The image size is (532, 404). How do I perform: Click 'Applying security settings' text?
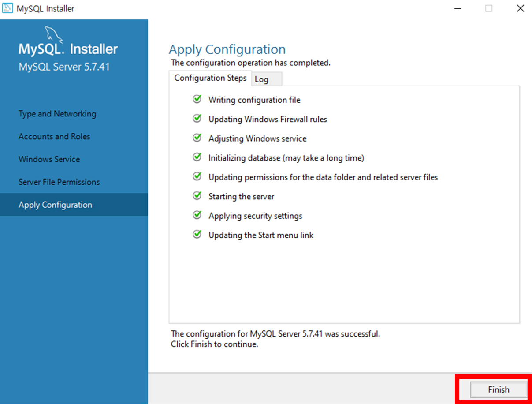(255, 216)
